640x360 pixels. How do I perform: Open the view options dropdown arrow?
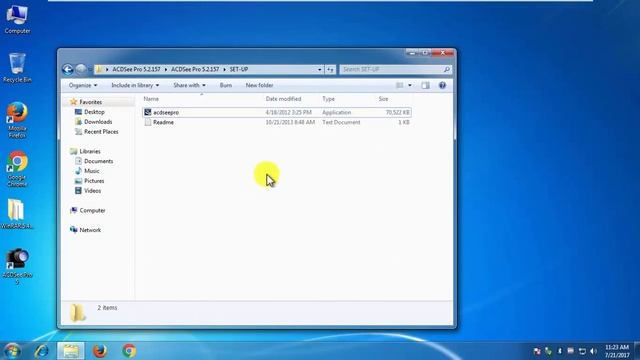pyautogui.click(x=410, y=85)
